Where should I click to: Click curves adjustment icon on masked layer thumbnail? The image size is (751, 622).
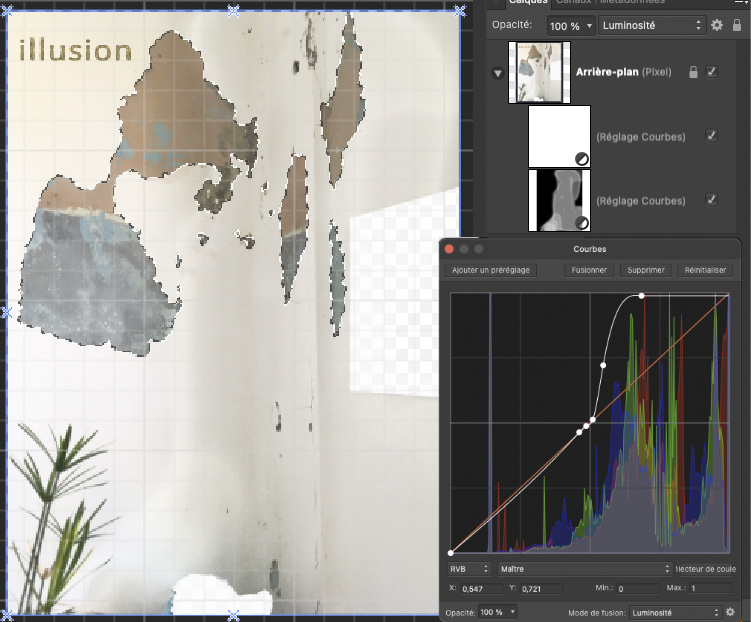click(581, 223)
